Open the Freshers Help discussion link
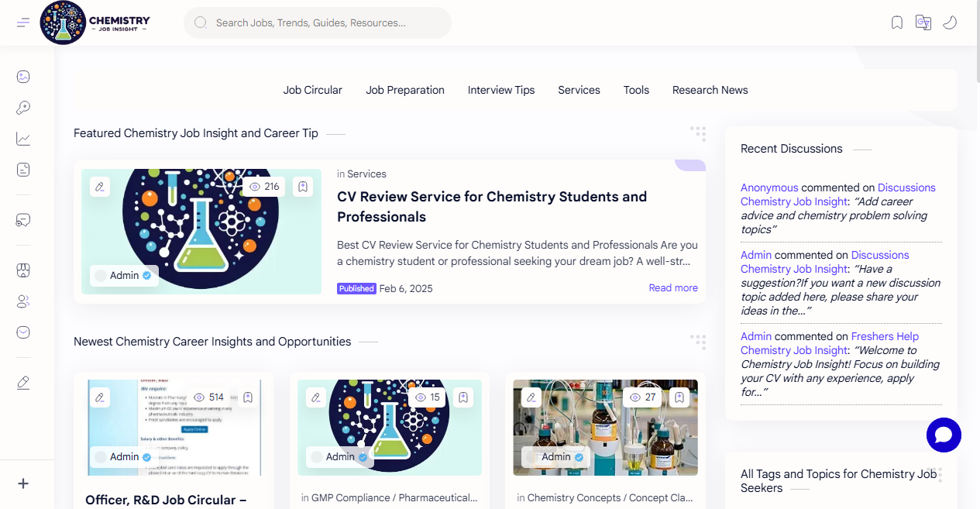Image resolution: width=980 pixels, height=509 pixels. tap(885, 336)
